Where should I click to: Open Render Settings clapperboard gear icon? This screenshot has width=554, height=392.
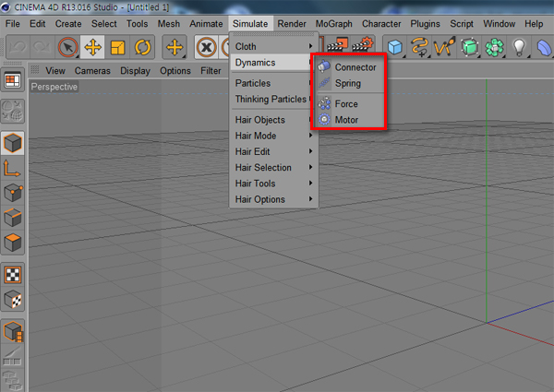[363, 45]
